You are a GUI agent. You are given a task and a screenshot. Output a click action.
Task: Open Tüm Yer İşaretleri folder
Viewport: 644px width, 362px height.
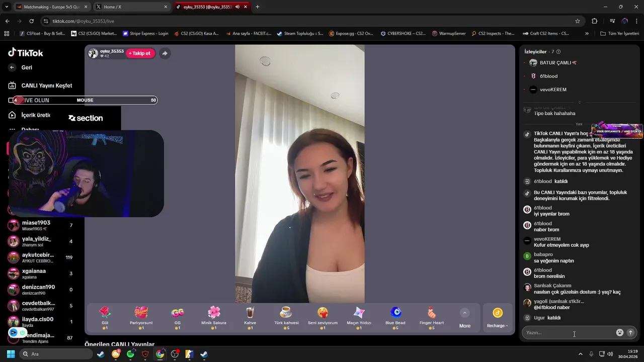pyautogui.click(x=620, y=34)
